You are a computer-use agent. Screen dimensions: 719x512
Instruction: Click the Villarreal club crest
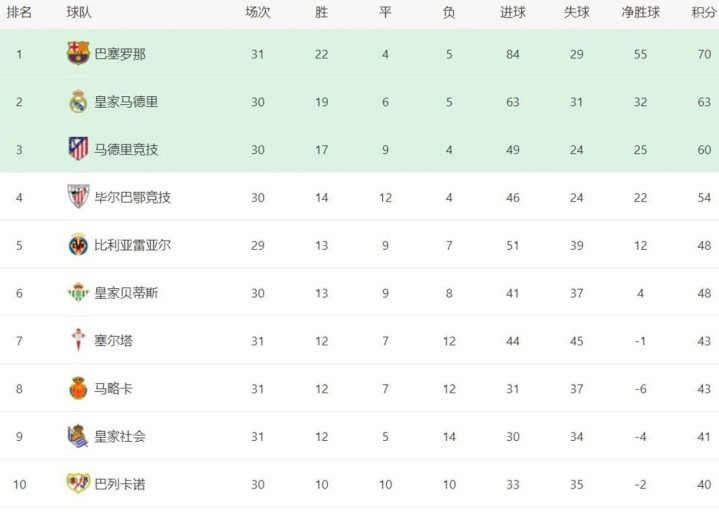78,245
